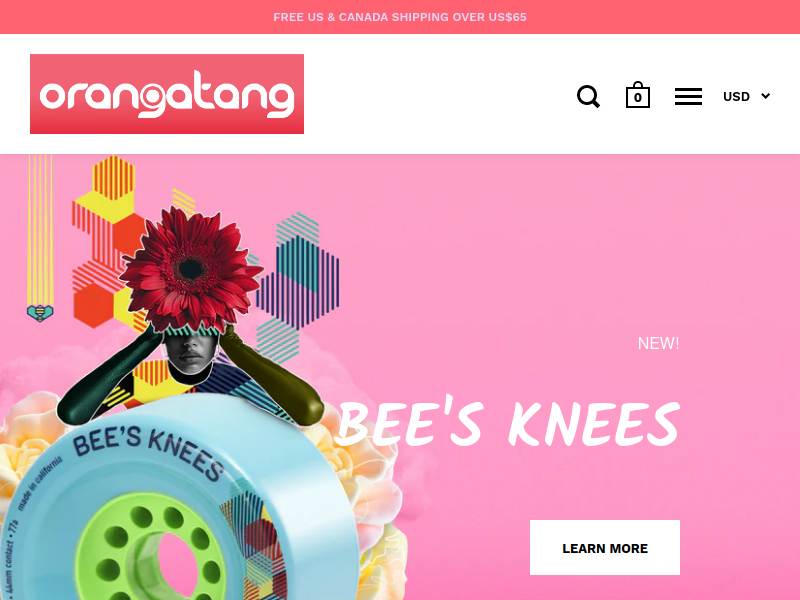
Task: Open the shopping bag cart icon
Action: point(638,95)
